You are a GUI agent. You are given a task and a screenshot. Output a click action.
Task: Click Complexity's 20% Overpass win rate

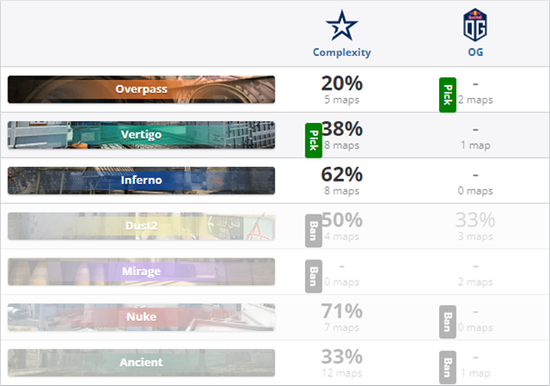[x=342, y=83]
